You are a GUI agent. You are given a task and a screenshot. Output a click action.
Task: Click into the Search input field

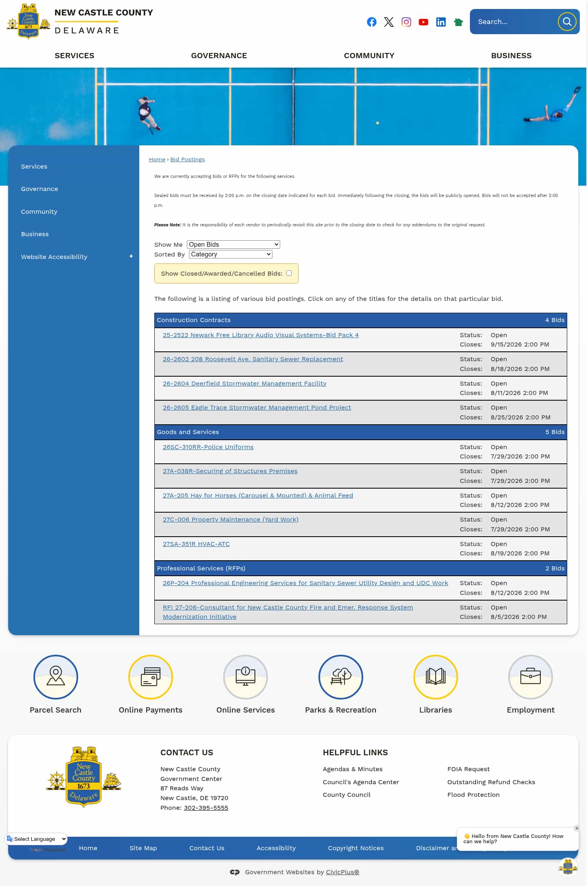(514, 22)
